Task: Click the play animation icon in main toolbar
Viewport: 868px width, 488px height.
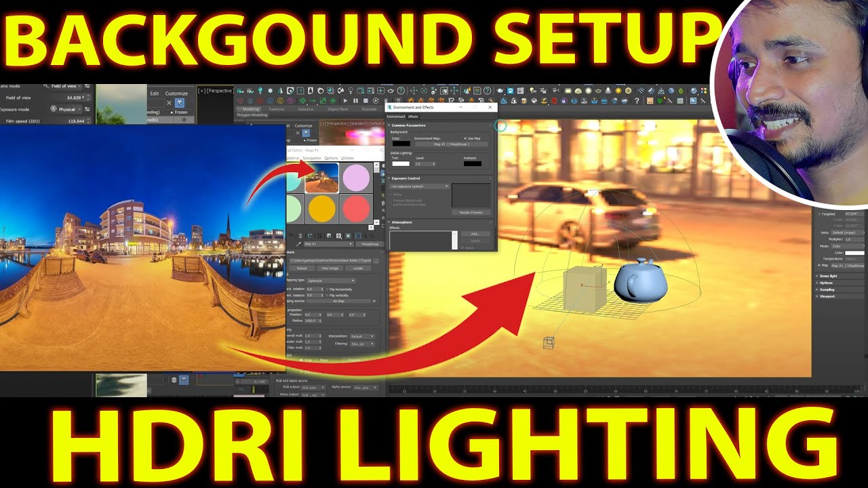Action: tap(345, 101)
